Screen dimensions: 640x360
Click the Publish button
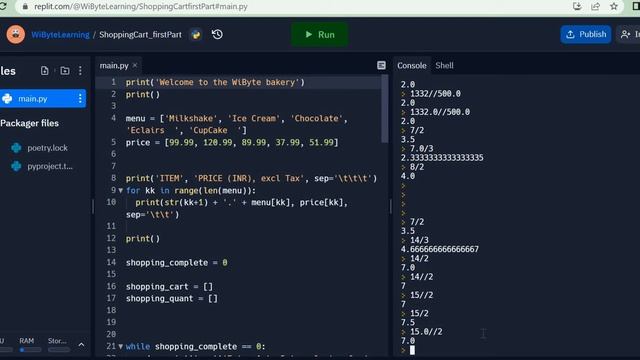[586, 34]
